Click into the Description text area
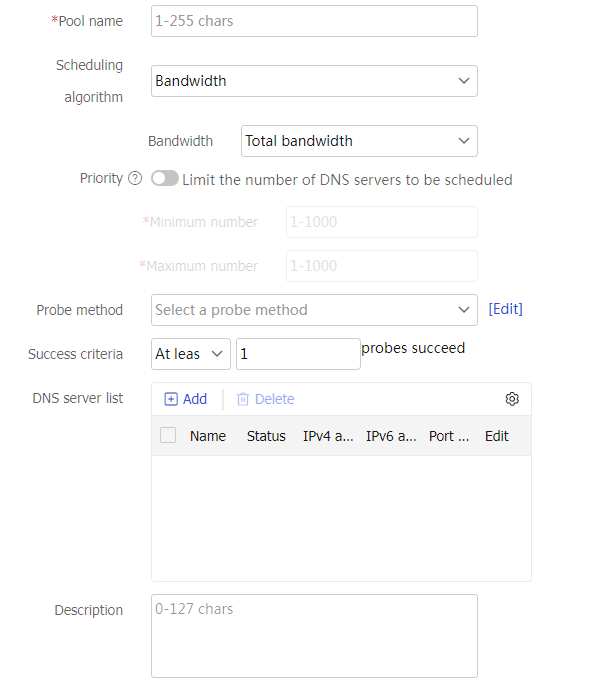This screenshot has width=589, height=695. coord(314,636)
